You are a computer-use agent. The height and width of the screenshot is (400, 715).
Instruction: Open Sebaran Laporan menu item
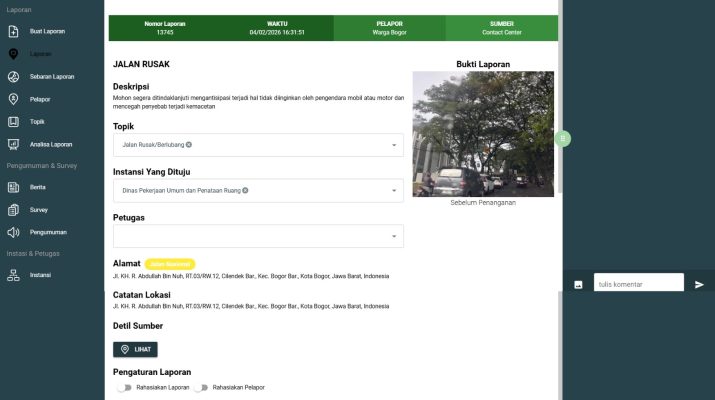(x=52, y=77)
